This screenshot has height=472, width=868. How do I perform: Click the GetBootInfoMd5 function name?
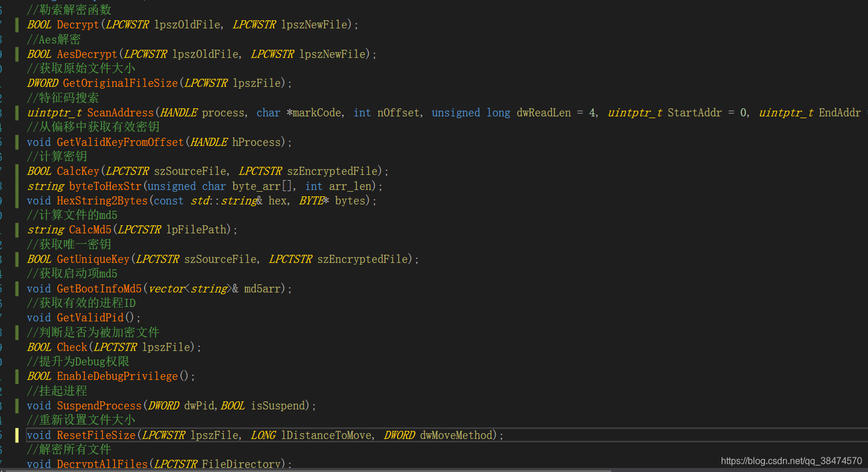point(100,288)
